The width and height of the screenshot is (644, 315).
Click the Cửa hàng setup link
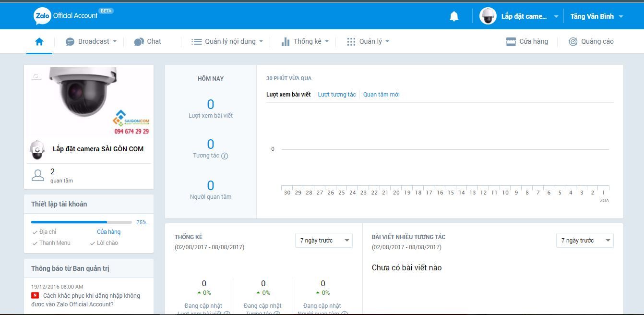pos(108,232)
